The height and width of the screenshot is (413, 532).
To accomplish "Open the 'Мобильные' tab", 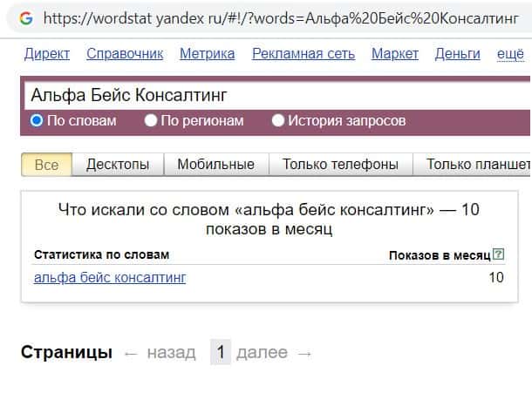I will [215, 165].
